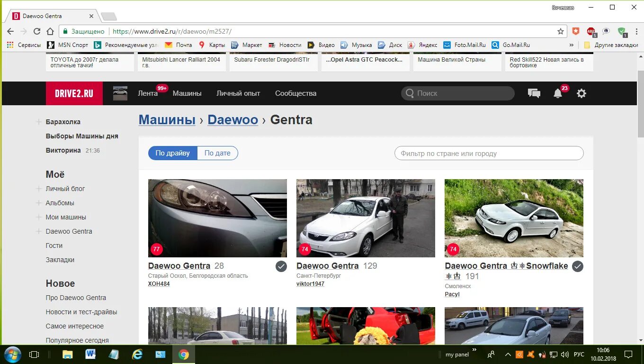Open Машины menu item
The image size is (644, 364).
click(187, 93)
